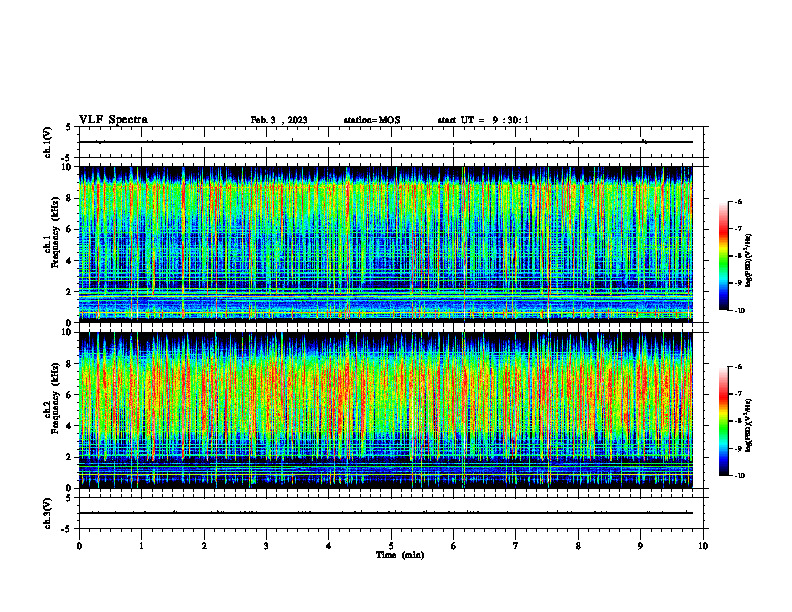Click the "log(PSD)" label beside ch.1 colorbar
The height and width of the screenshot is (612, 792).
[749, 261]
